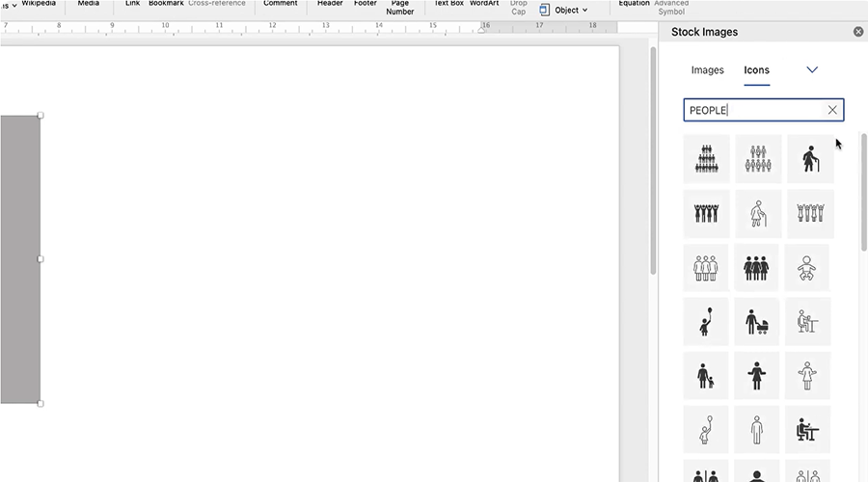
Task: Clear the PEOPLE search text
Action: click(x=832, y=110)
